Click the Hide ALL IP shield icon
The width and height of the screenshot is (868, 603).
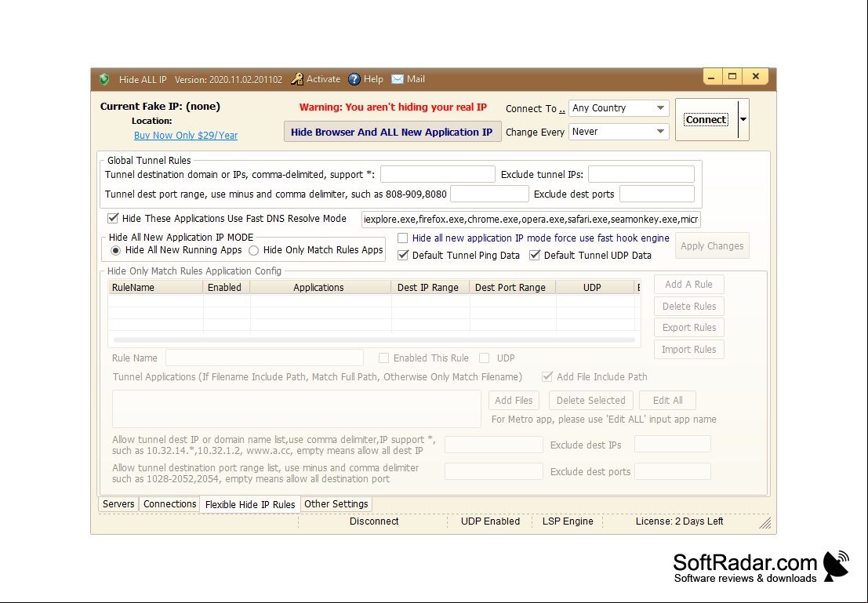click(x=104, y=79)
